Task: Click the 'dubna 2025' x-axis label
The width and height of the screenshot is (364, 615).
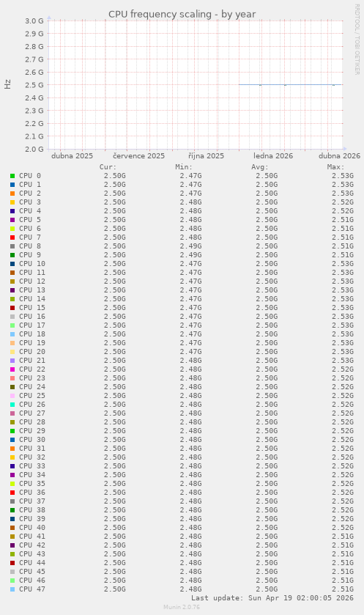Action: (72, 155)
